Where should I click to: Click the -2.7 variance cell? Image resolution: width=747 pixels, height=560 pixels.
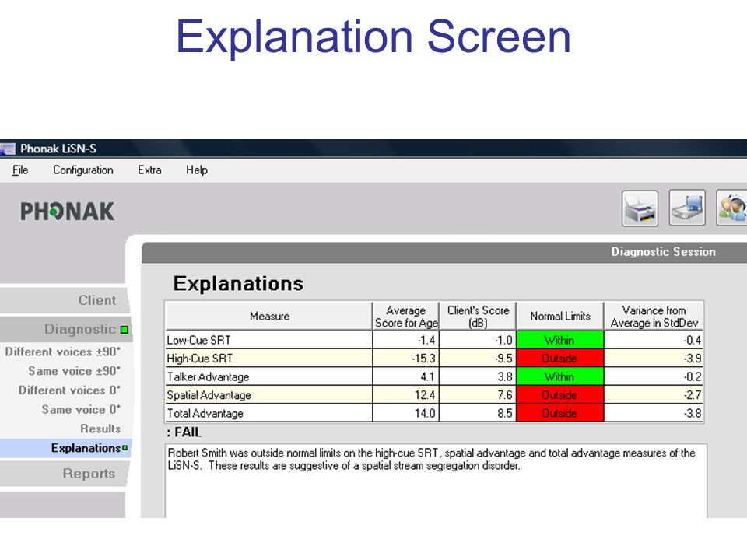[x=654, y=395]
